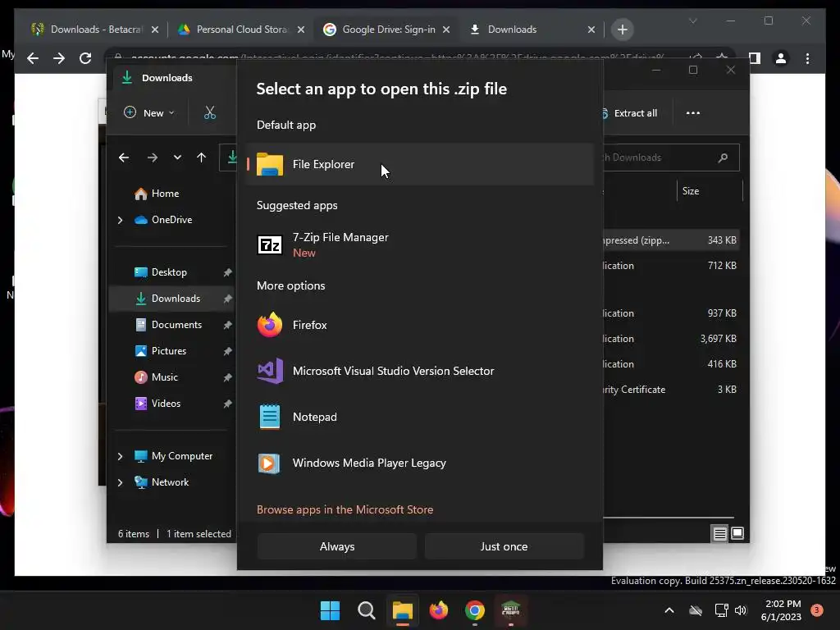Viewport: 840px width, 630px height.
Task: Switch Explorer to large thumbnails view
Action: pos(737,533)
